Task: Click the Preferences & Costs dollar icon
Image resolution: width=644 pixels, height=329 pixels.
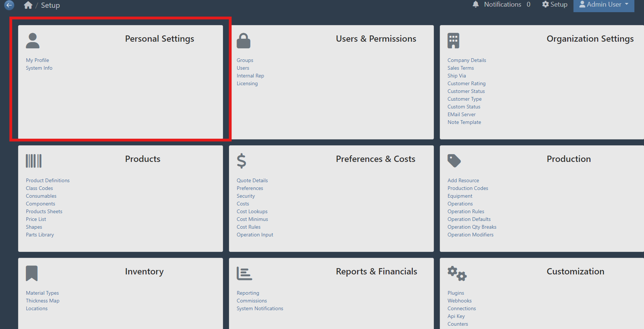Action: [x=241, y=161]
